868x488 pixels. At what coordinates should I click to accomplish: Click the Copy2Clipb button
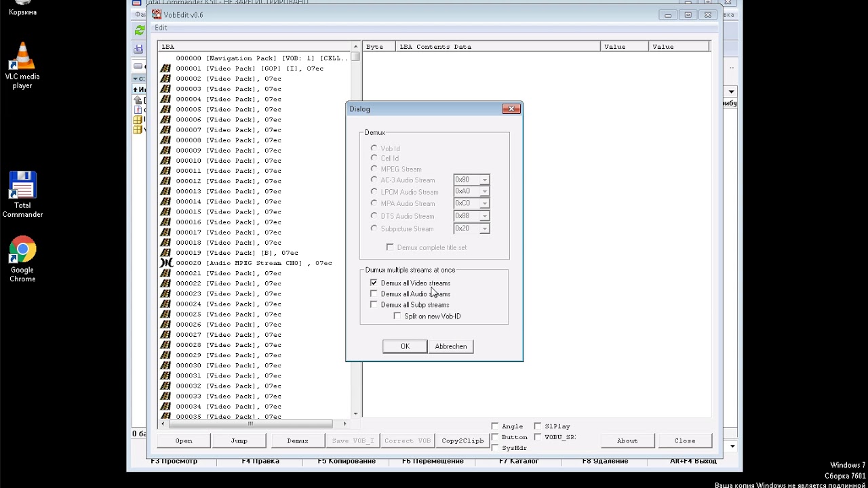tap(463, 441)
